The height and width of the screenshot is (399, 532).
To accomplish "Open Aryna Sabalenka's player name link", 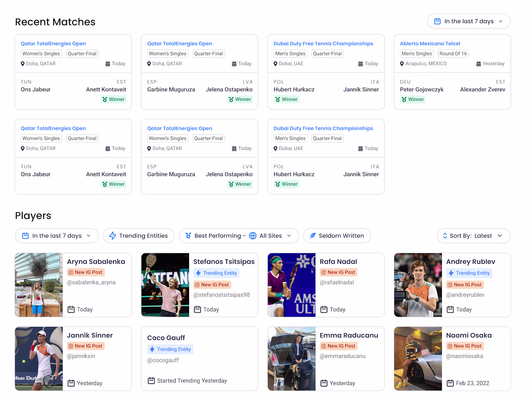I will tap(96, 262).
